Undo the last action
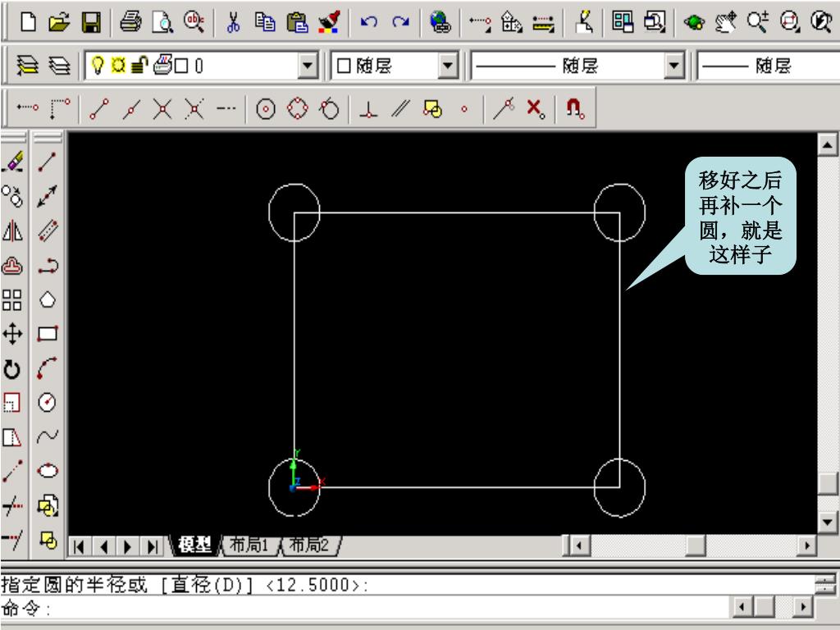The height and width of the screenshot is (630, 840). point(368,22)
